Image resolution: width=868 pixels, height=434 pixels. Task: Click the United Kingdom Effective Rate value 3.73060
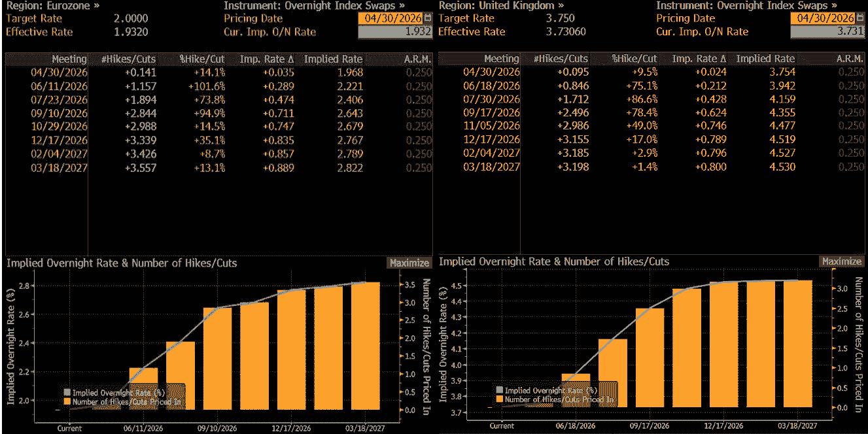point(566,31)
